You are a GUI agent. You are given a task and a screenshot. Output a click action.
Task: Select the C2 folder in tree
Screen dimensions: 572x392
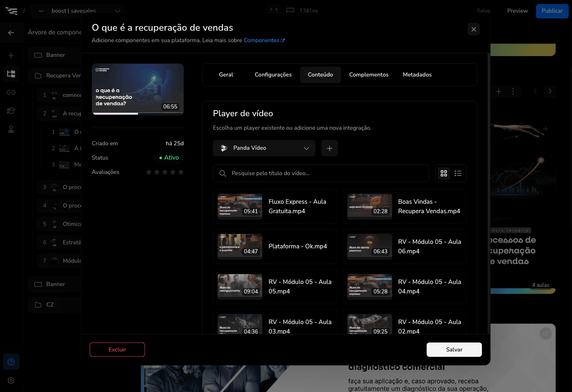coord(55,305)
